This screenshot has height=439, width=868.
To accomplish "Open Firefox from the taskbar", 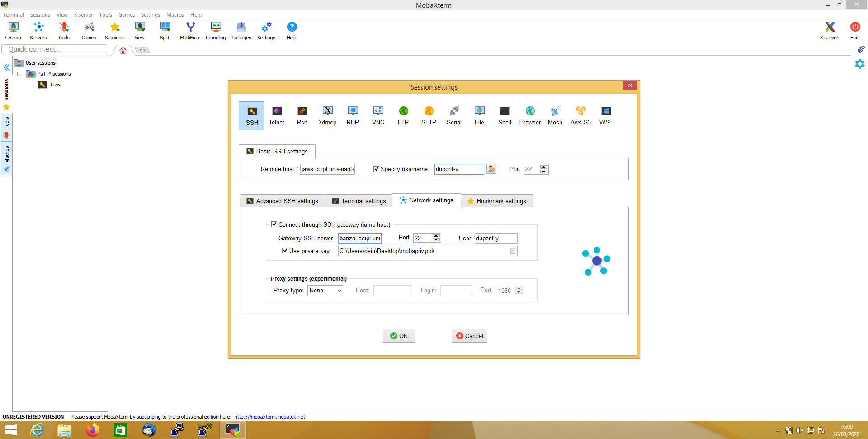I will [x=93, y=430].
